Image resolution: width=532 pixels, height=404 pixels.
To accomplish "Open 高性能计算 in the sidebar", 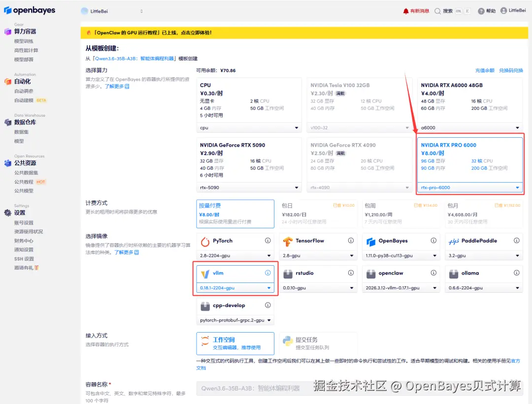I will click(x=26, y=51).
